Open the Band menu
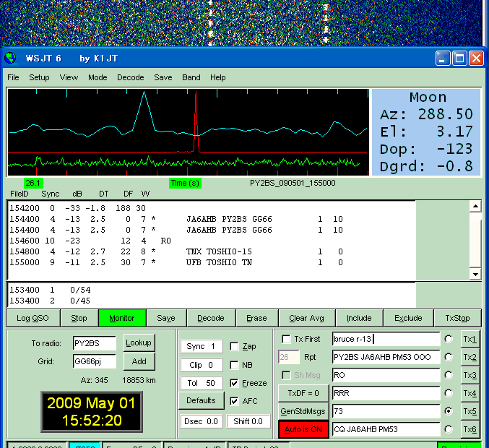 coord(191,77)
